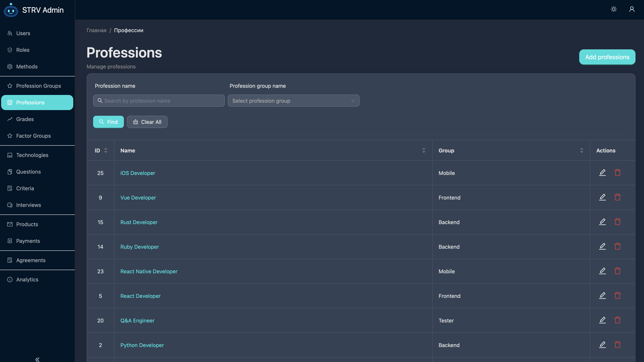Open the user profile icon
Image resolution: width=644 pixels, height=362 pixels.
(632, 9)
